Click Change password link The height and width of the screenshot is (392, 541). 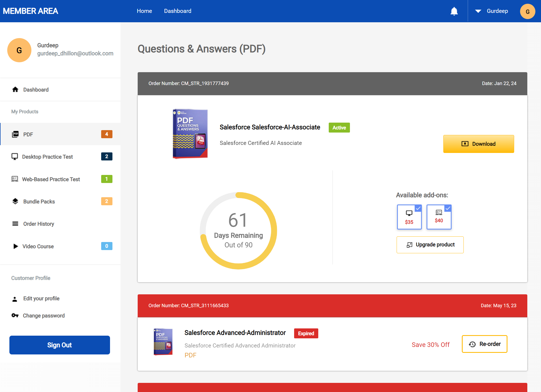[x=44, y=316]
